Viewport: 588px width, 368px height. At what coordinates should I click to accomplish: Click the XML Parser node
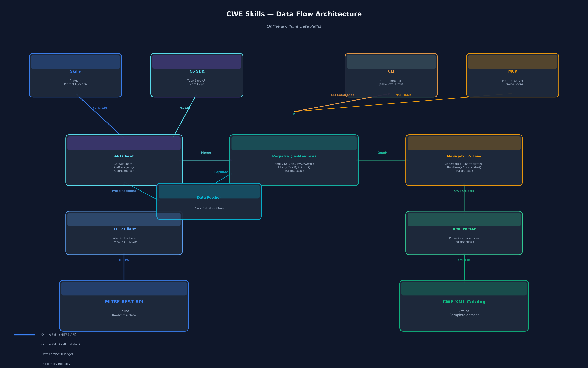point(464,233)
